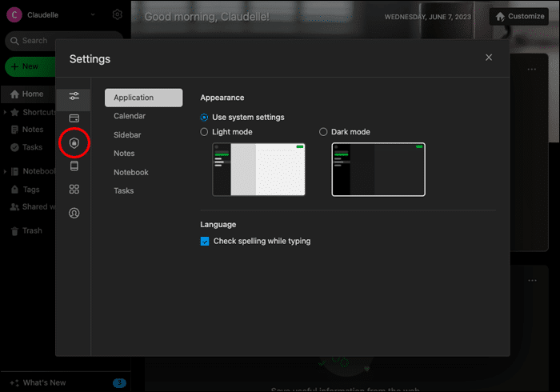This screenshot has height=392, width=560.
Task: Click the Shared with Me people icon
Action: [x=14, y=206]
